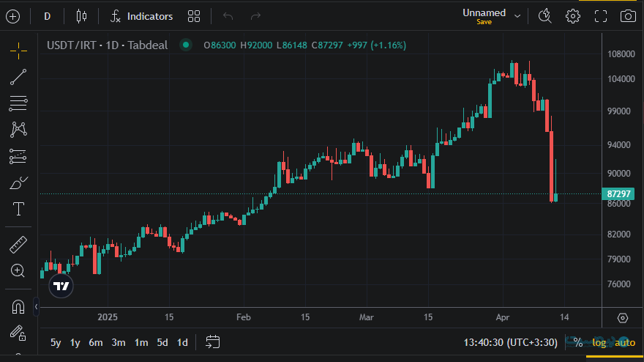Screen dimensions: 644x362
Task: Toggle percent scale button
Action: pos(577,342)
